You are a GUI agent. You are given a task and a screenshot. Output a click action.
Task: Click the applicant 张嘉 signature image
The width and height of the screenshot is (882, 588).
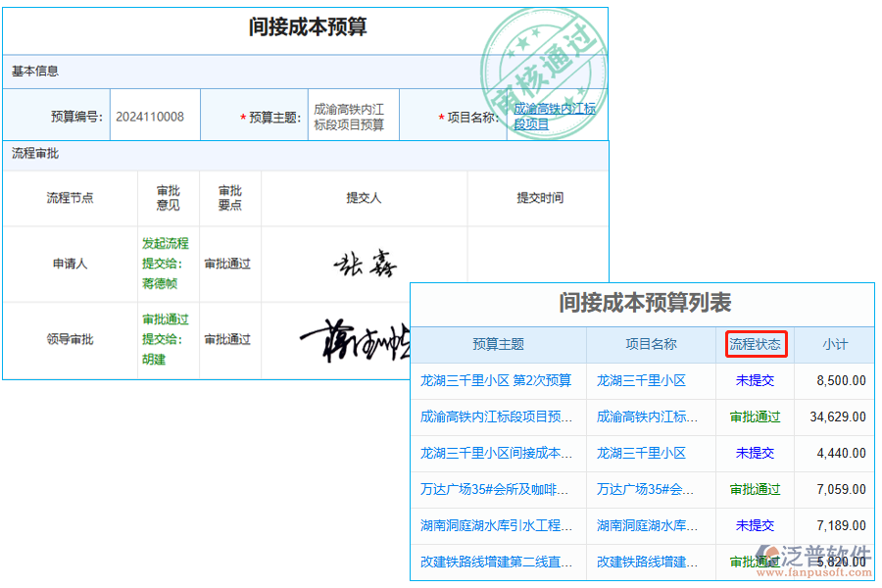364,262
